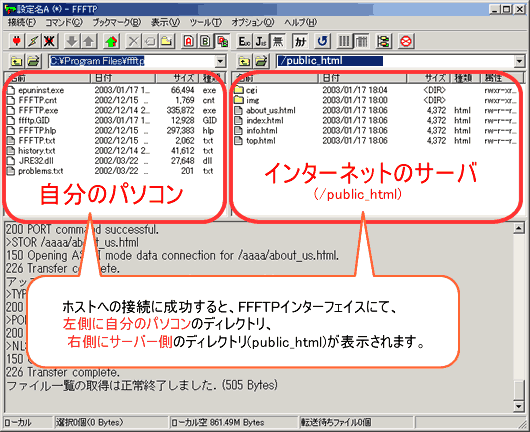530x432 pixels.
Task: Toggle half-width kana conversion button
Action: click(300, 42)
